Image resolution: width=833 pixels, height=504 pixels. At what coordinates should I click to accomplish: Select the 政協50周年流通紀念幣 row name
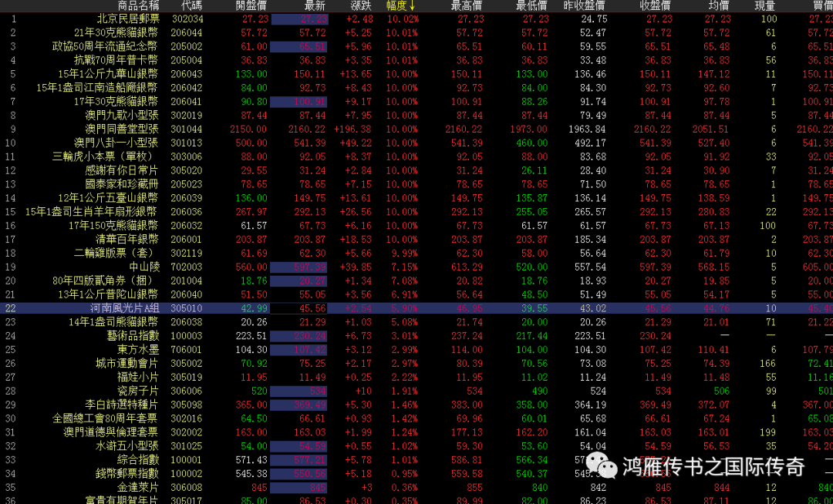[105, 46]
